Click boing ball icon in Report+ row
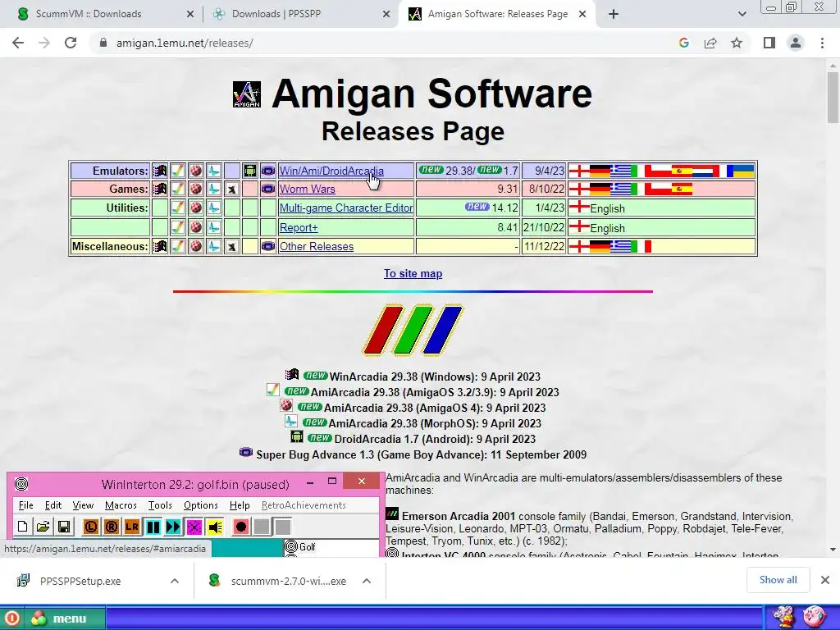This screenshot has height=630, width=840. tap(196, 227)
